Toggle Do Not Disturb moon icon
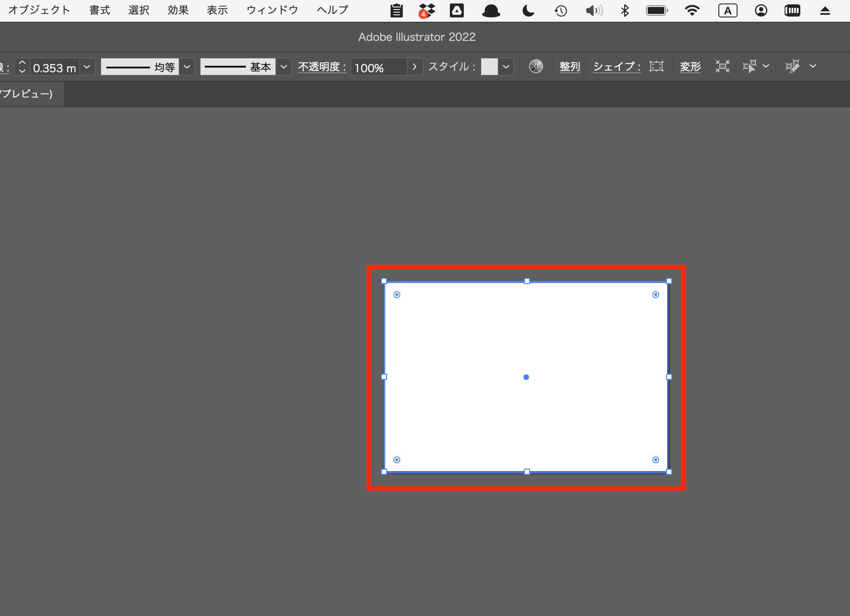Viewport: 850px width, 616px height. click(528, 10)
